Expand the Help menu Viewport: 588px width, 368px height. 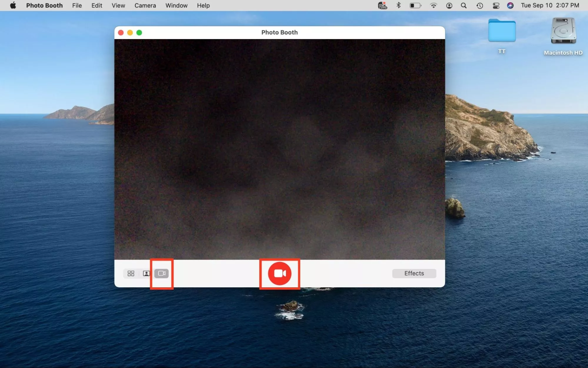pos(203,6)
